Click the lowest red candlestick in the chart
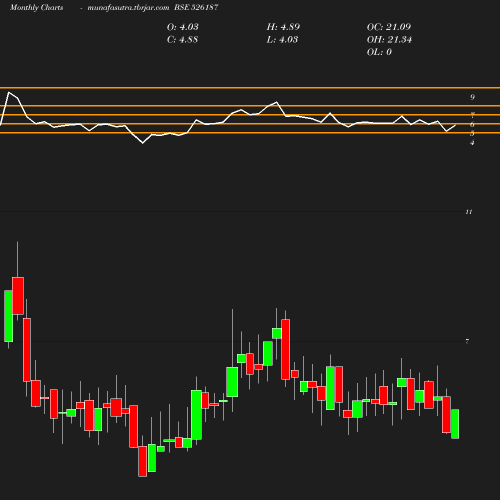The height and width of the screenshot is (500, 500). (x=143, y=461)
